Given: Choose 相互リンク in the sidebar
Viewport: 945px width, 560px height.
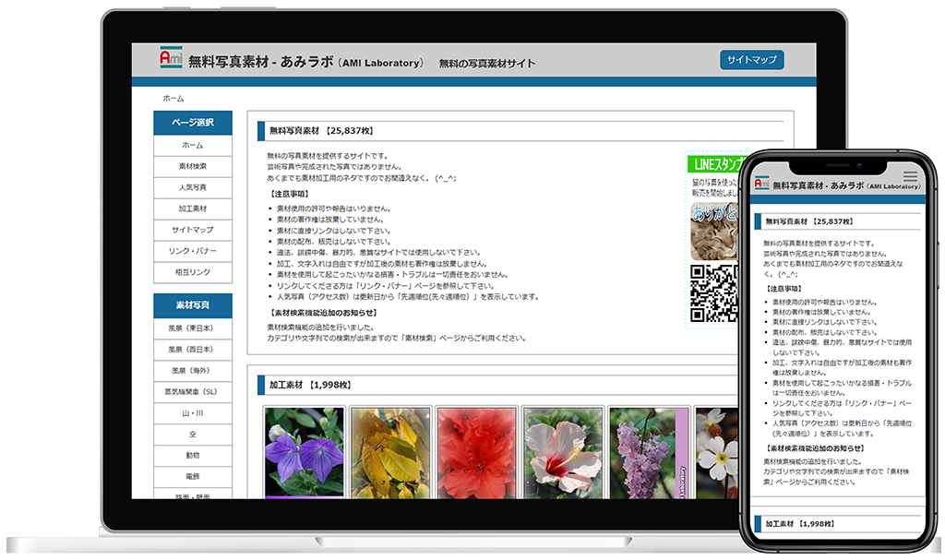Looking at the screenshot, I should [193, 272].
